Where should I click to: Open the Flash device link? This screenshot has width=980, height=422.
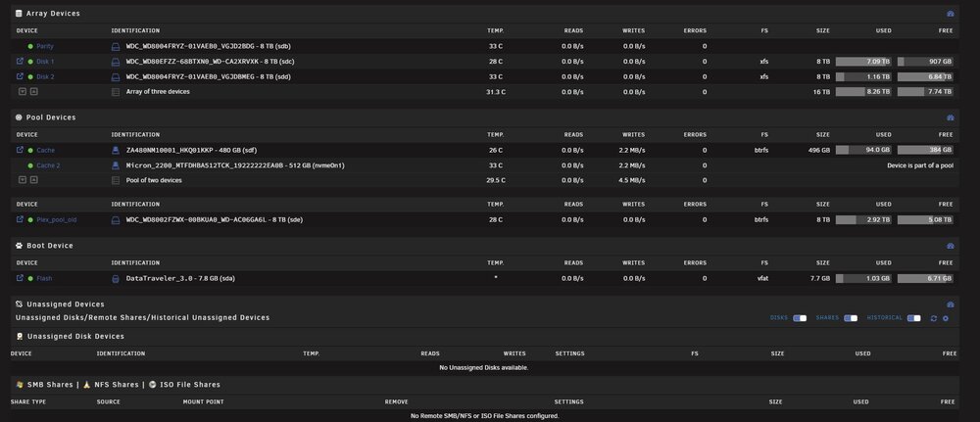[x=44, y=278]
